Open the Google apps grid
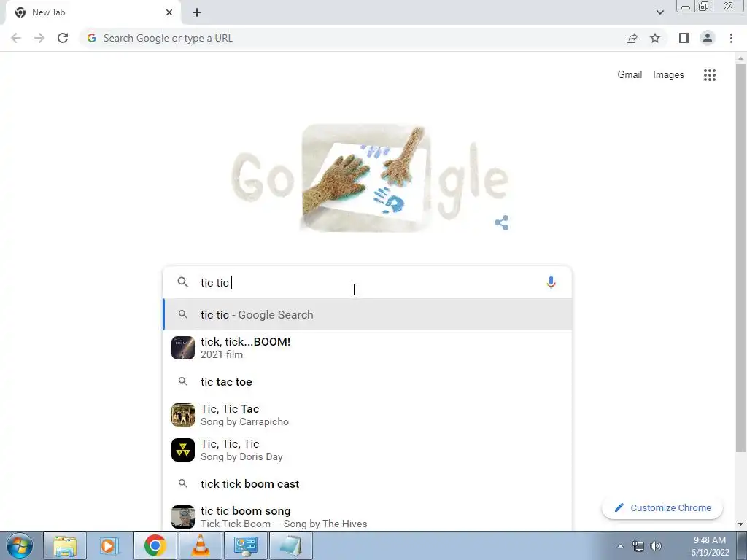Screen dimensions: 747x560 pyautogui.click(x=709, y=75)
